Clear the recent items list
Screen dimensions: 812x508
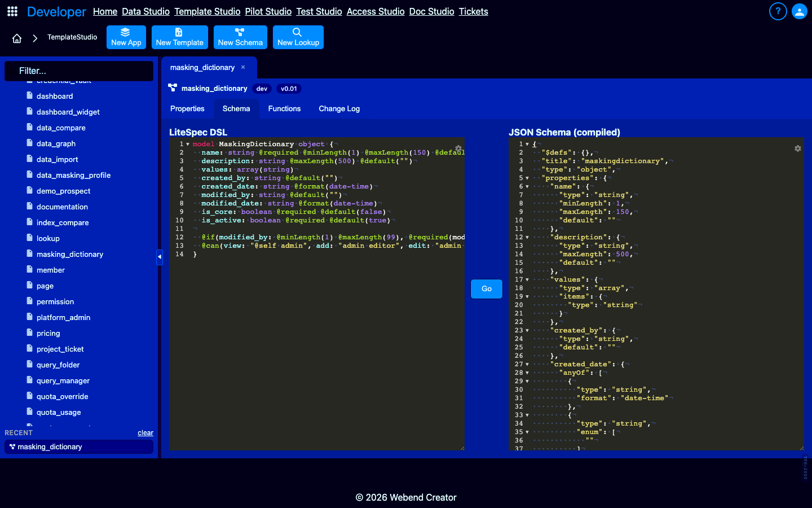(x=145, y=433)
